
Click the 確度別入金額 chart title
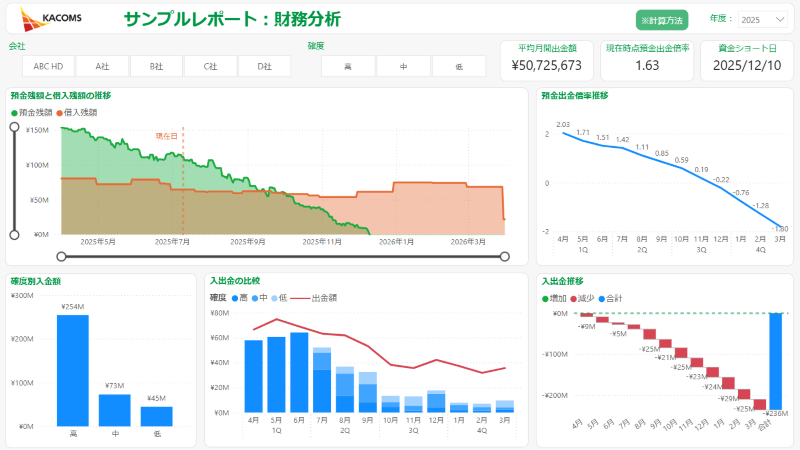[36, 281]
